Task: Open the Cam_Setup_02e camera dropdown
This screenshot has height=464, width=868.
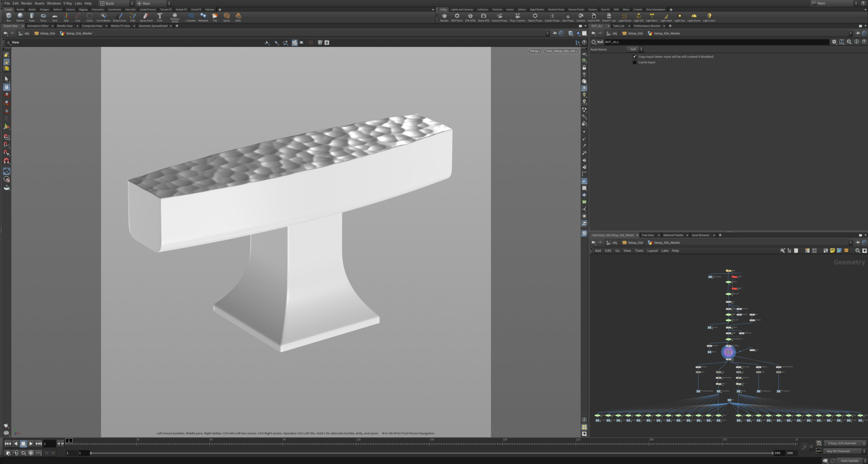Action: tap(561, 51)
